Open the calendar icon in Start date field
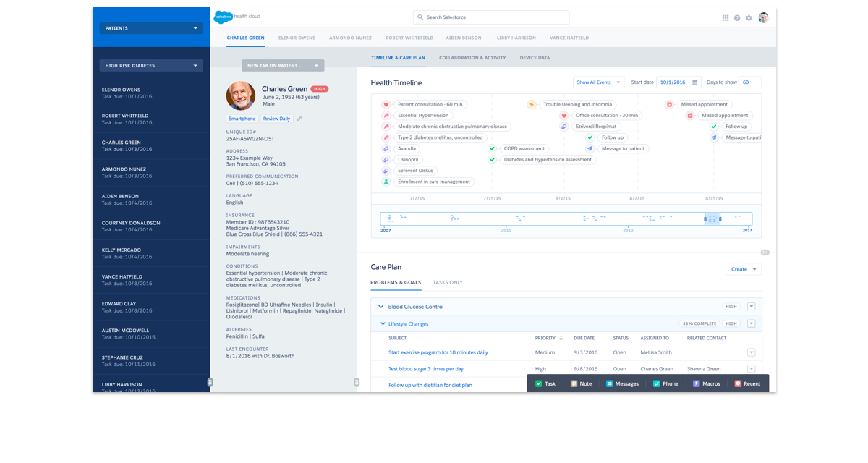 coord(695,82)
